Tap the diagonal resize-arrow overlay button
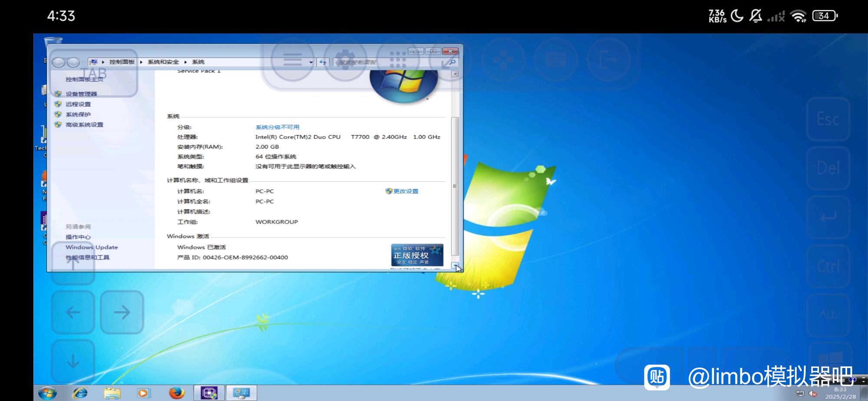This screenshot has width=868, height=401. 450,60
